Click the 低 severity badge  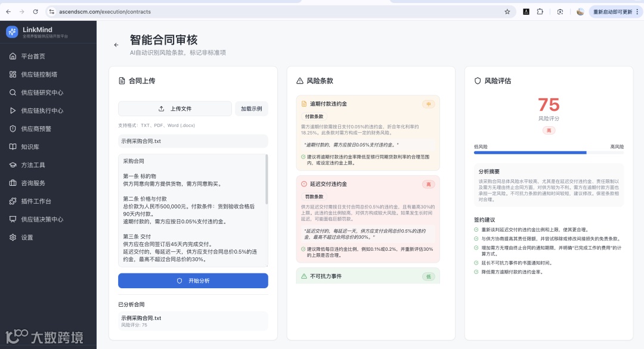click(428, 276)
